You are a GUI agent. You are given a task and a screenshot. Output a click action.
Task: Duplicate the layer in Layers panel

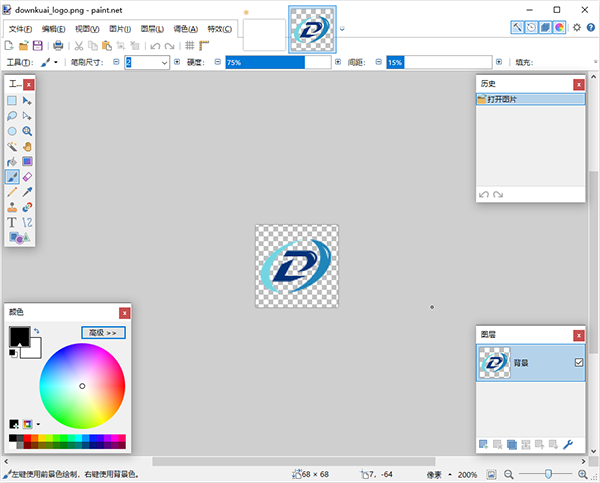512,444
